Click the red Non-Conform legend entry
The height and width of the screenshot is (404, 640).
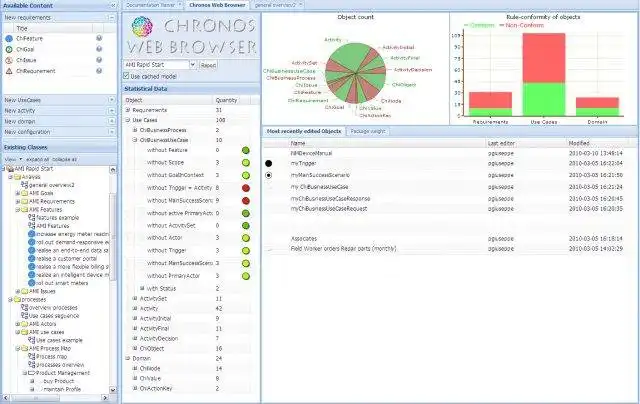[522, 25]
